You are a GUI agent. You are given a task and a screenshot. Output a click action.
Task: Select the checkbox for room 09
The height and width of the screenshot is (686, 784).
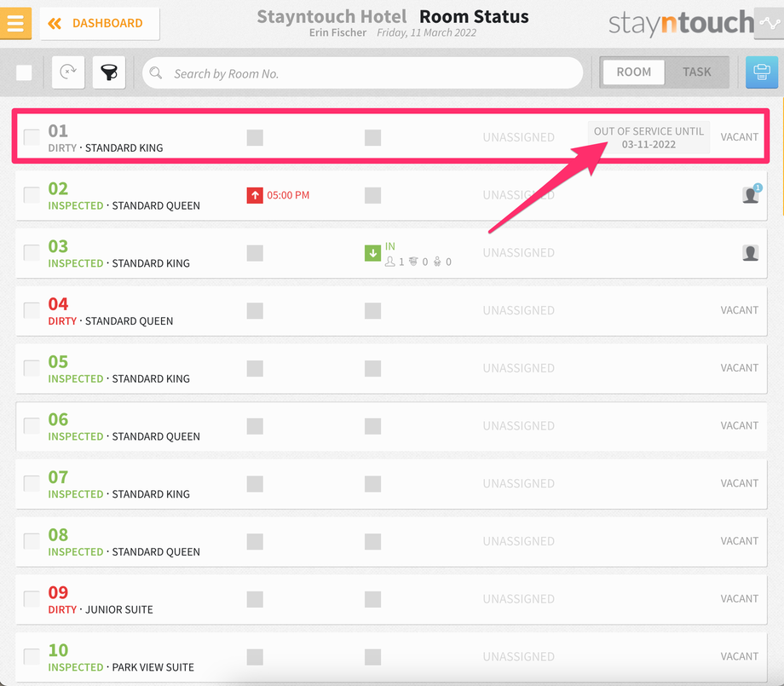tap(32, 599)
